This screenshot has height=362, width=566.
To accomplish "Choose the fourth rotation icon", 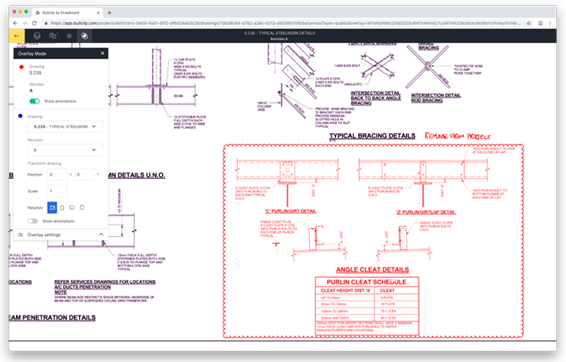I will (82, 208).
